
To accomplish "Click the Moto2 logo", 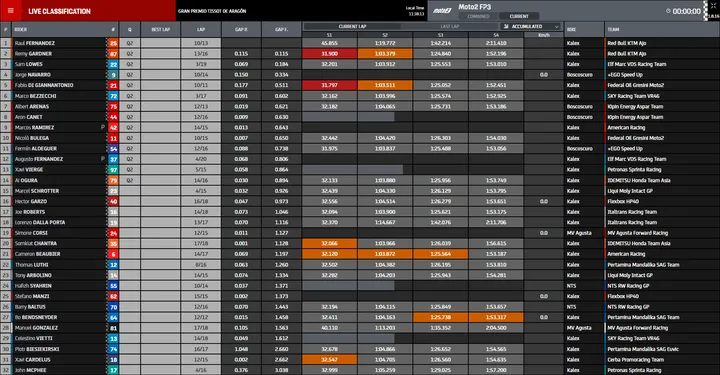I will (x=442, y=11).
